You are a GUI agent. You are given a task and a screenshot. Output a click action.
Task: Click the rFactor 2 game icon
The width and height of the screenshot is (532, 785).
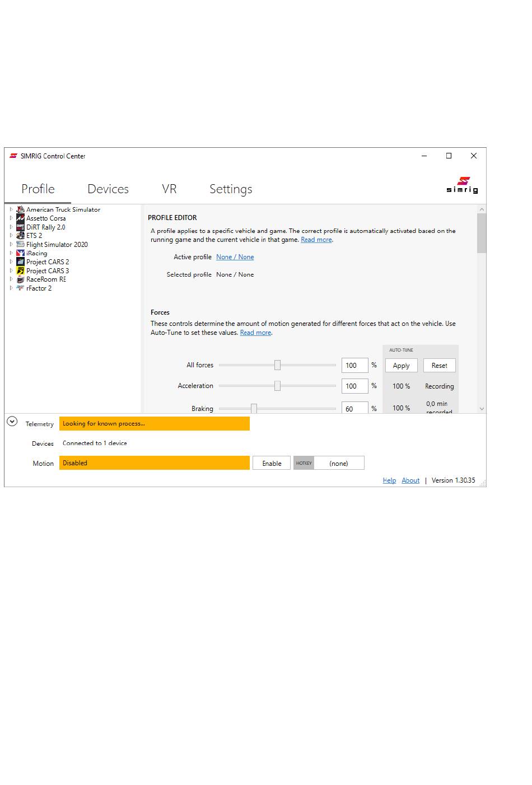click(x=20, y=288)
